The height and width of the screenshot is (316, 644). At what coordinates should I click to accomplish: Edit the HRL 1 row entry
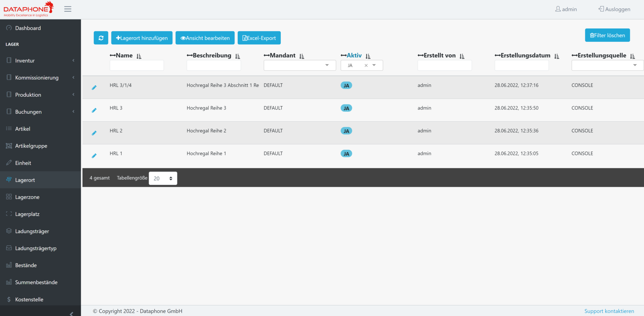click(x=94, y=155)
